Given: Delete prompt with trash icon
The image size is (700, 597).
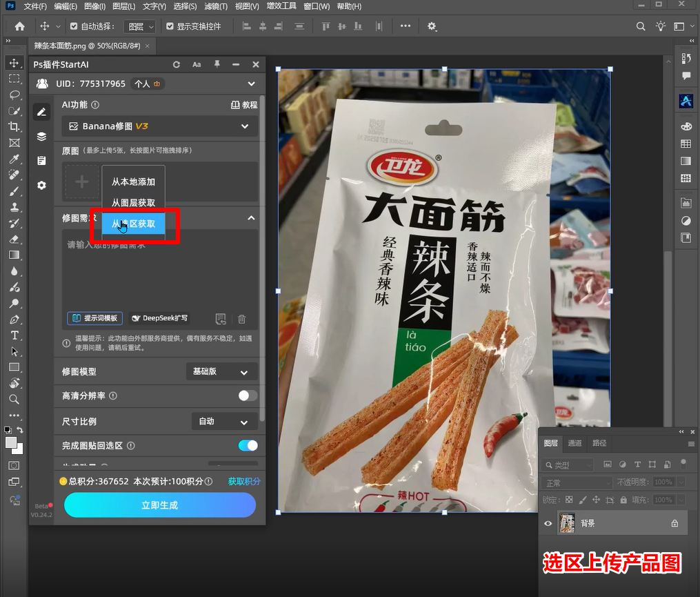Looking at the screenshot, I should [242, 319].
